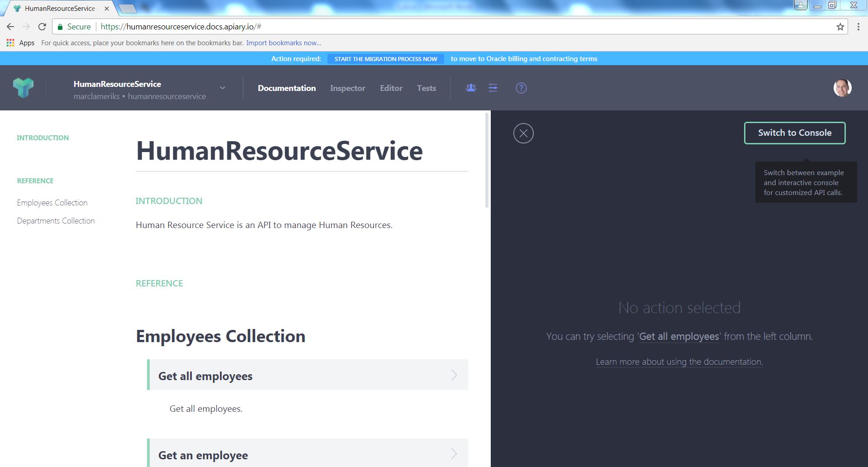Open the user profile avatar
The image size is (868, 467).
click(842, 88)
